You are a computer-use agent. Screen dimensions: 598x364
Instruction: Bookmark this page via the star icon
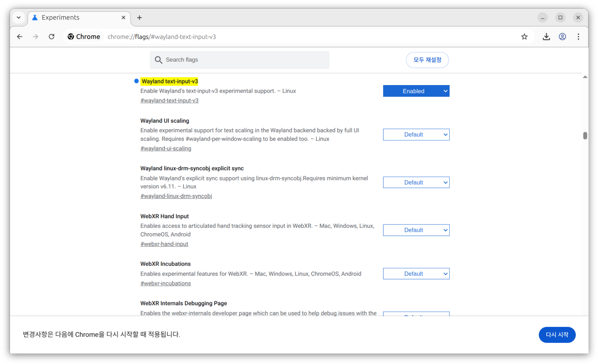click(x=524, y=37)
